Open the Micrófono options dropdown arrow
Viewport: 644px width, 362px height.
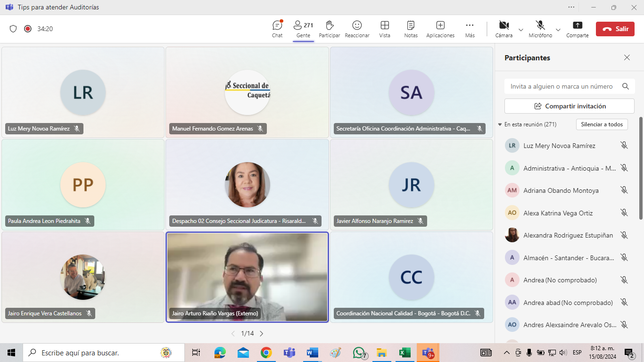[x=558, y=30]
